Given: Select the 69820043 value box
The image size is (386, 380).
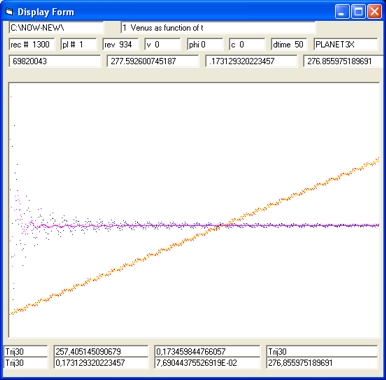Looking at the screenshot, I should tap(55, 61).
